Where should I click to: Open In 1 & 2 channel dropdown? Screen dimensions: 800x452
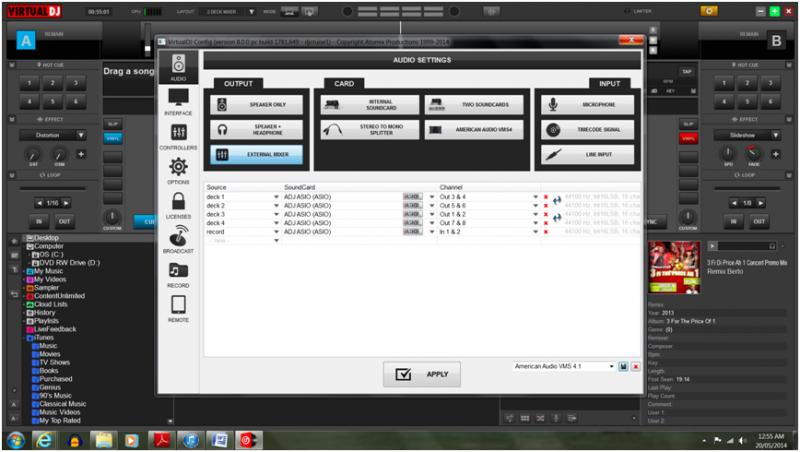click(535, 232)
